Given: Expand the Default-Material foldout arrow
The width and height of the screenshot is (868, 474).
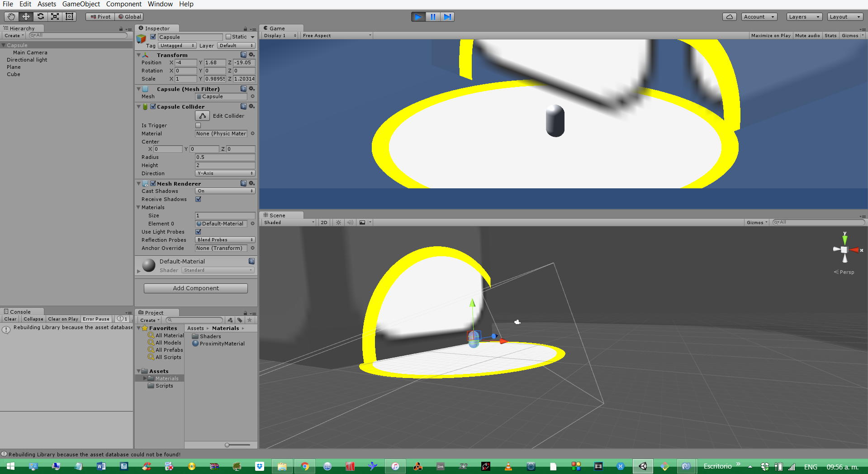Looking at the screenshot, I should click(x=138, y=271).
